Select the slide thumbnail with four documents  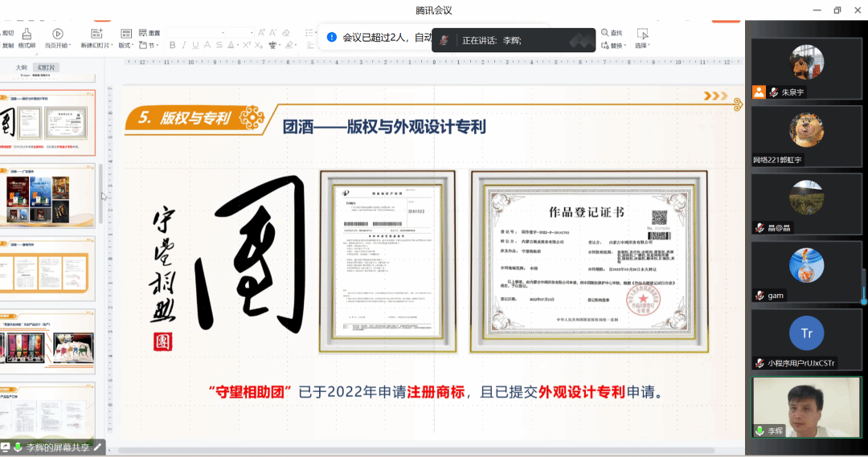[47, 268]
